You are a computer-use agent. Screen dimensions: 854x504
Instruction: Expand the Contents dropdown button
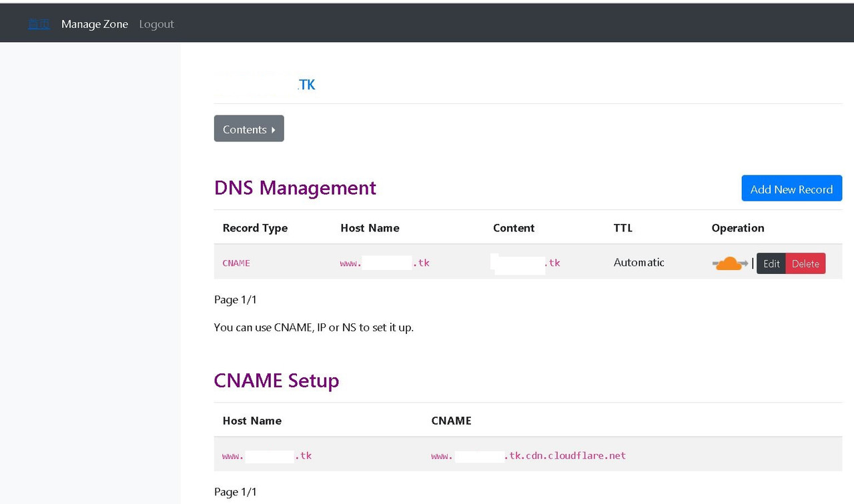pyautogui.click(x=249, y=129)
